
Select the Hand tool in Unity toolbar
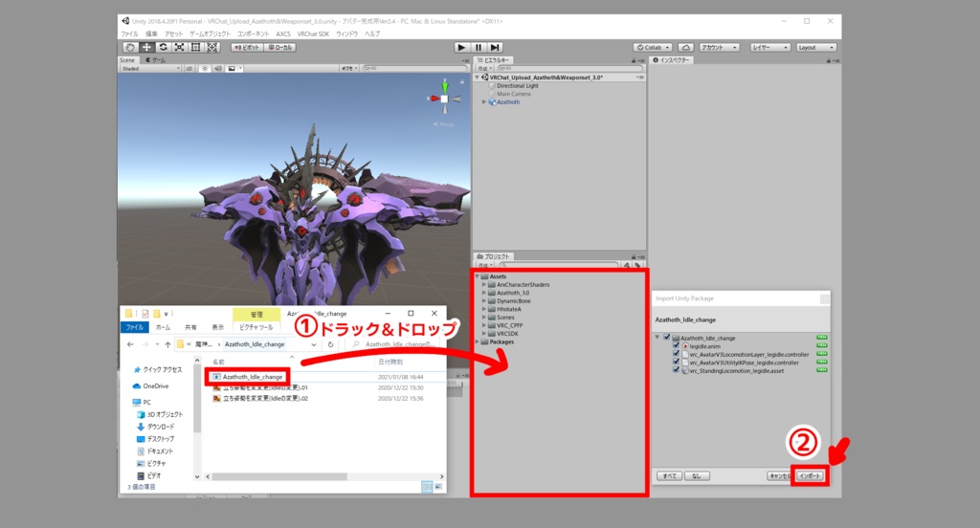coord(129,48)
